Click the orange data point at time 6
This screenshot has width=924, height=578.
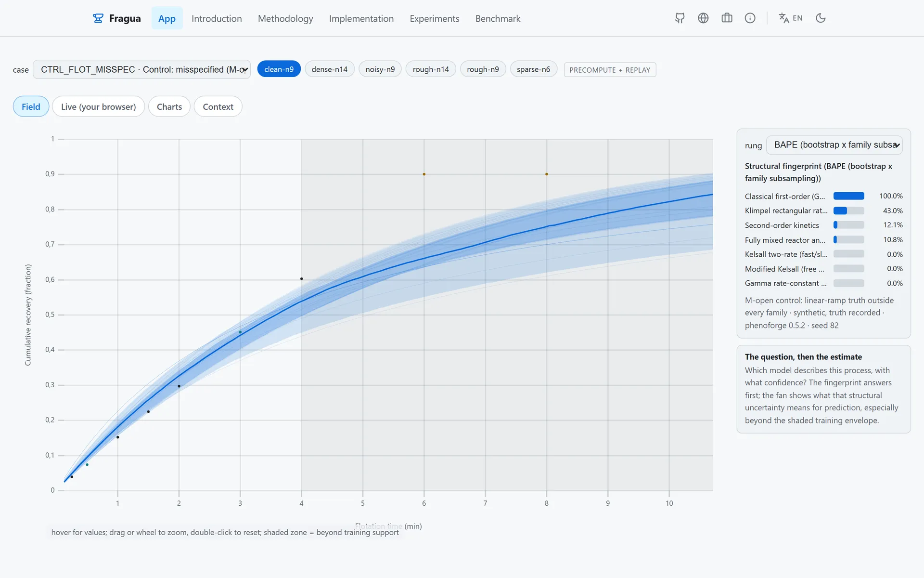pyautogui.click(x=424, y=174)
